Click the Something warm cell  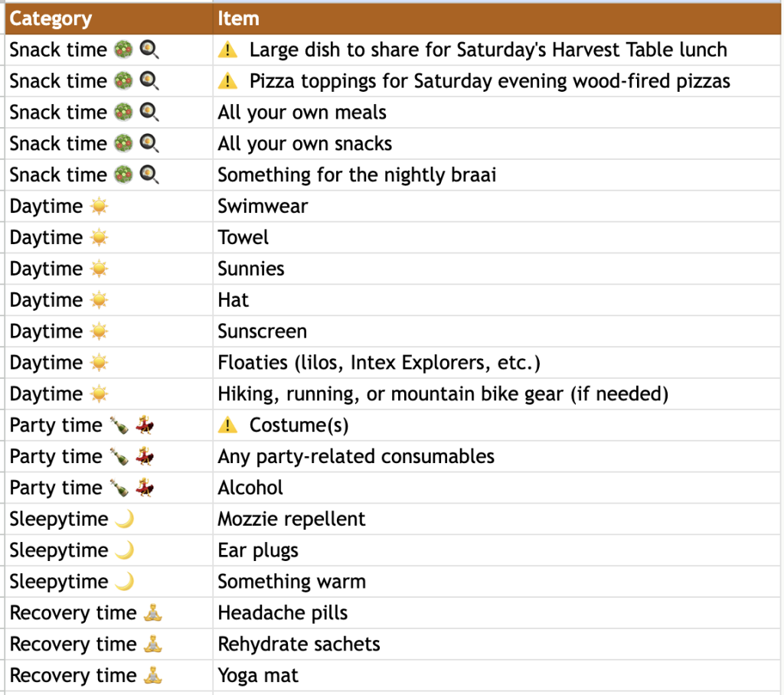coord(496,582)
